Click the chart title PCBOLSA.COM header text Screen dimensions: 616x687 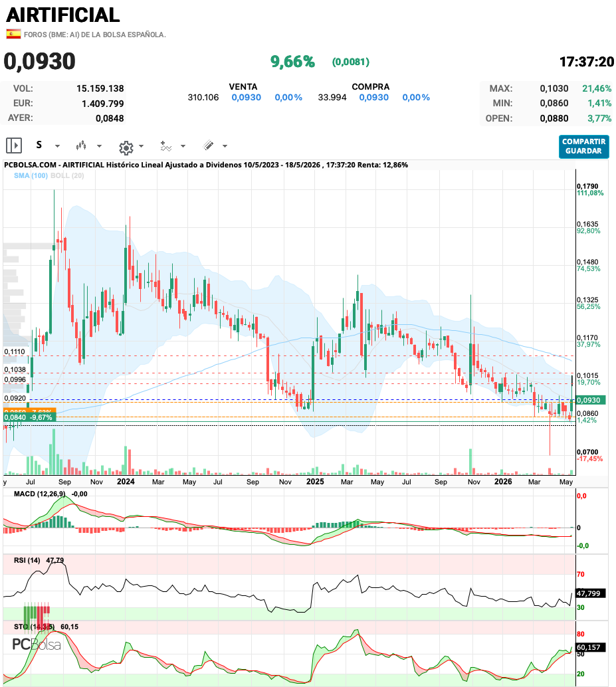(x=206, y=165)
